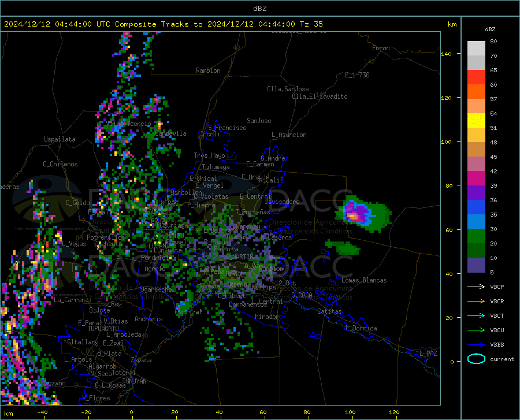The image size is (520, 420).
Task: Click the Ramblon map label
Action: pyautogui.click(x=208, y=70)
